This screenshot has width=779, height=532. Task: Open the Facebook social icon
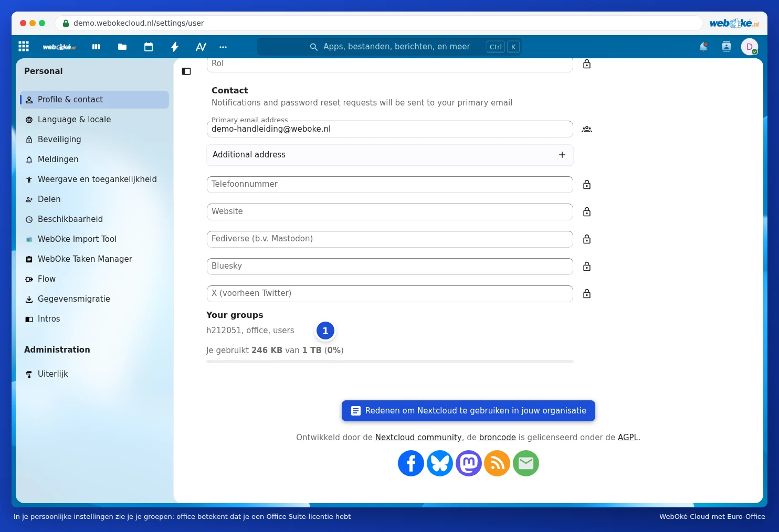click(411, 463)
